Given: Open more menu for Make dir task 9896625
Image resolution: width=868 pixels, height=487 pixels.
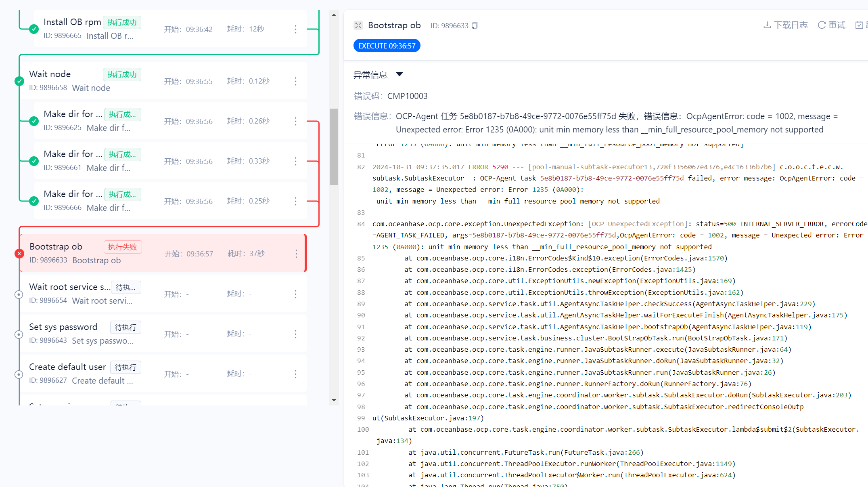Looking at the screenshot, I should pyautogui.click(x=295, y=121).
